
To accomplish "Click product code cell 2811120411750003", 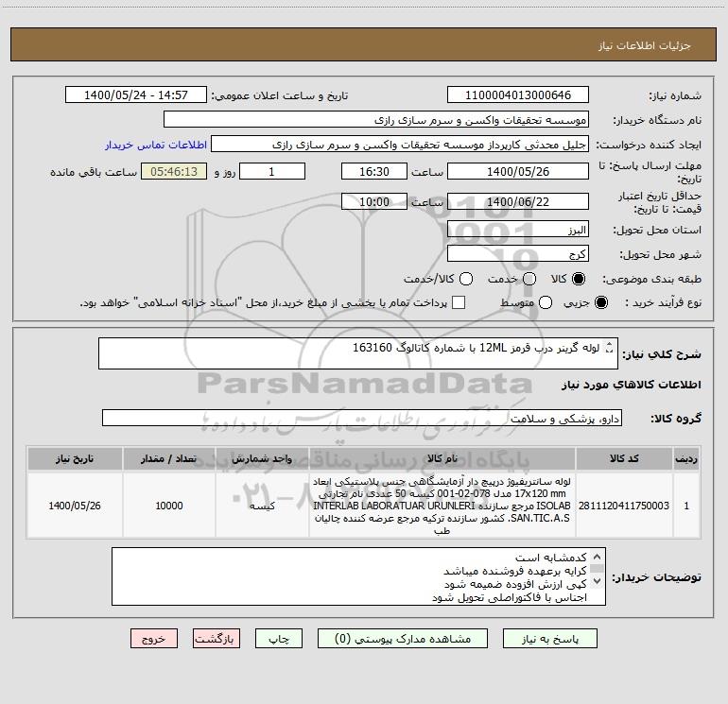I will pyautogui.click(x=624, y=506).
